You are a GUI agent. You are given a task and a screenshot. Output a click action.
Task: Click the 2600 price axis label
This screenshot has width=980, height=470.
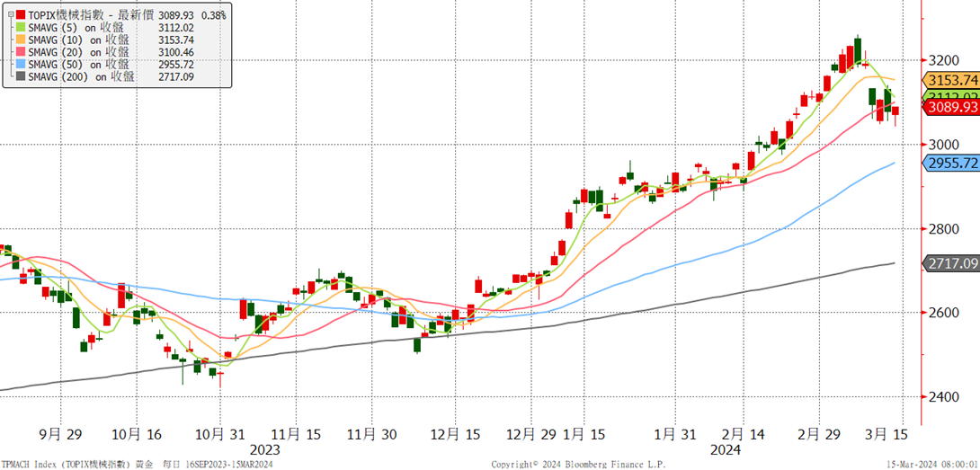coord(944,313)
